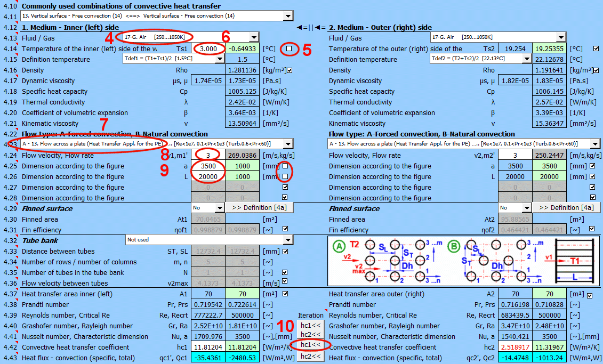The image size is (603, 364).
Task: Toggle the inner dimension 'a' checkbox
Action: 286,166
